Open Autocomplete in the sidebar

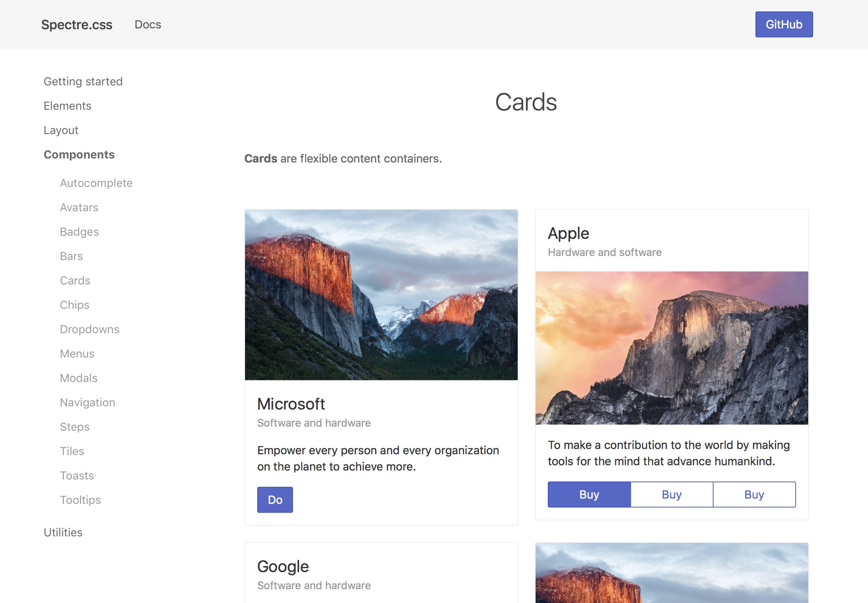(96, 183)
